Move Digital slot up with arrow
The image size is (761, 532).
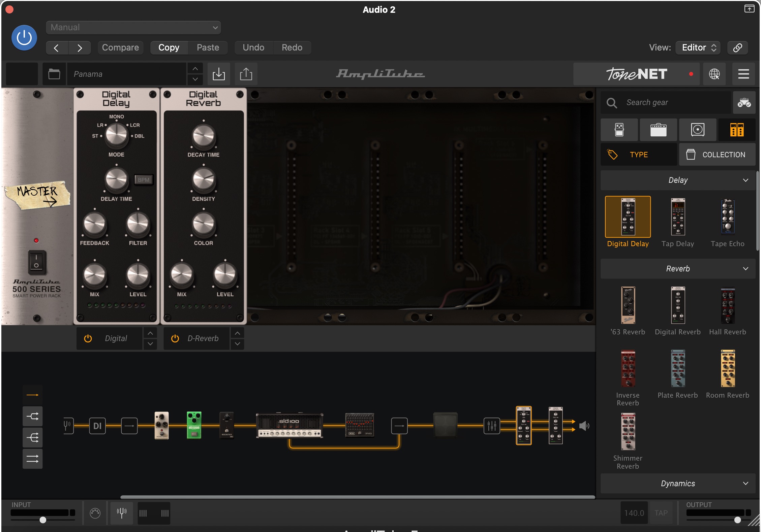[150, 333]
